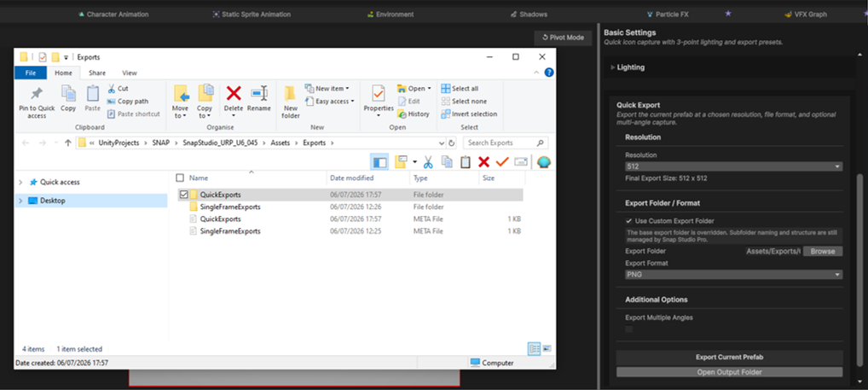Open the File menu tab
The image size is (868, 390).
pos(31,73)
